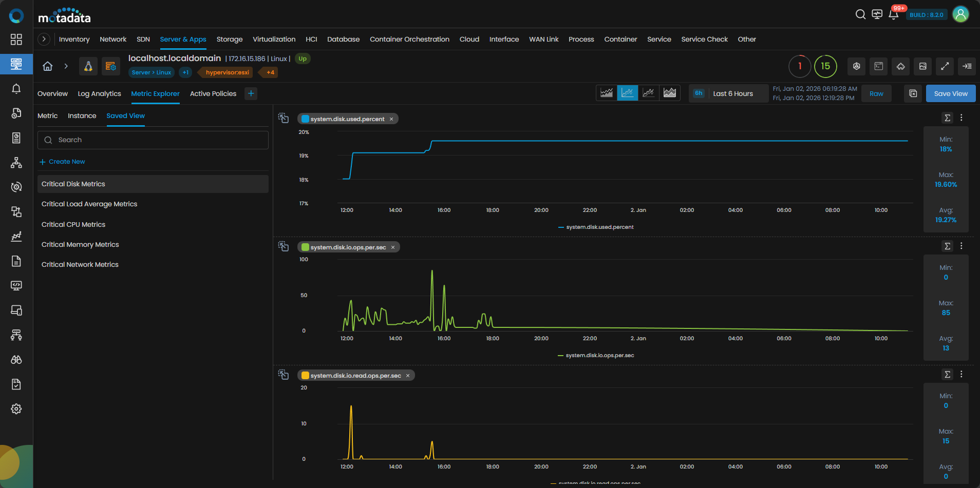
Task: Click the sigma icon for disk used chart
Action: (947, 118)
